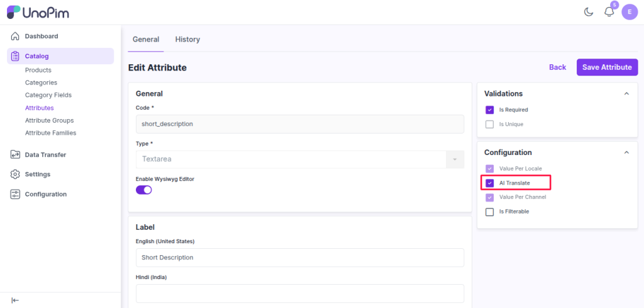
Task: Open the notifications bell icon
Action: 609,12
